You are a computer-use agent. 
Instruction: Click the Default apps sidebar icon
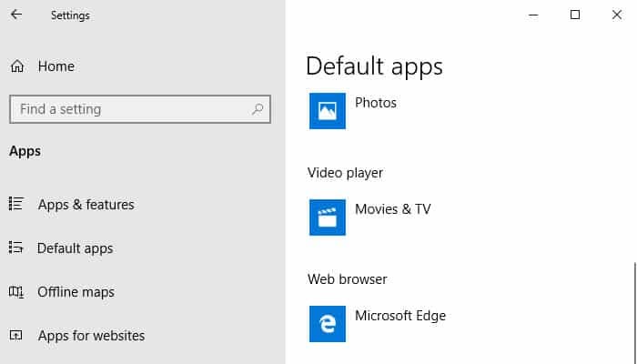(16, 248)
